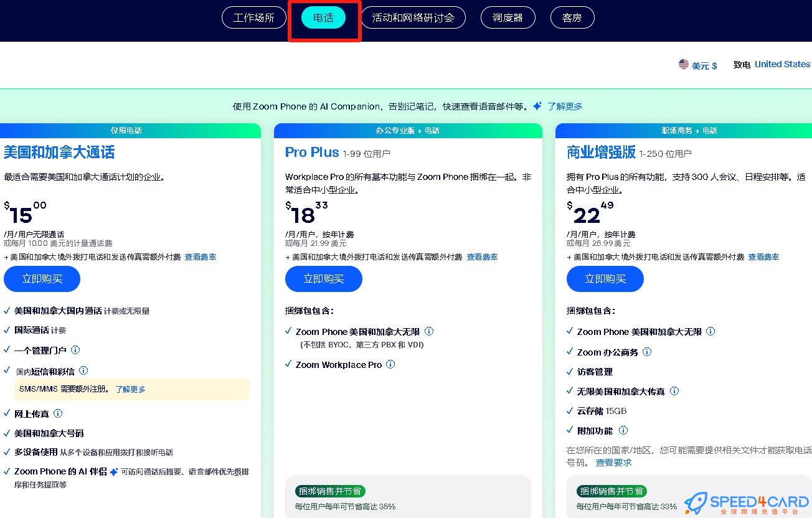The image size is (812, 518).
Task: Show info for 无限美国和加拿大传真
Action: click(x=674, y=391)
